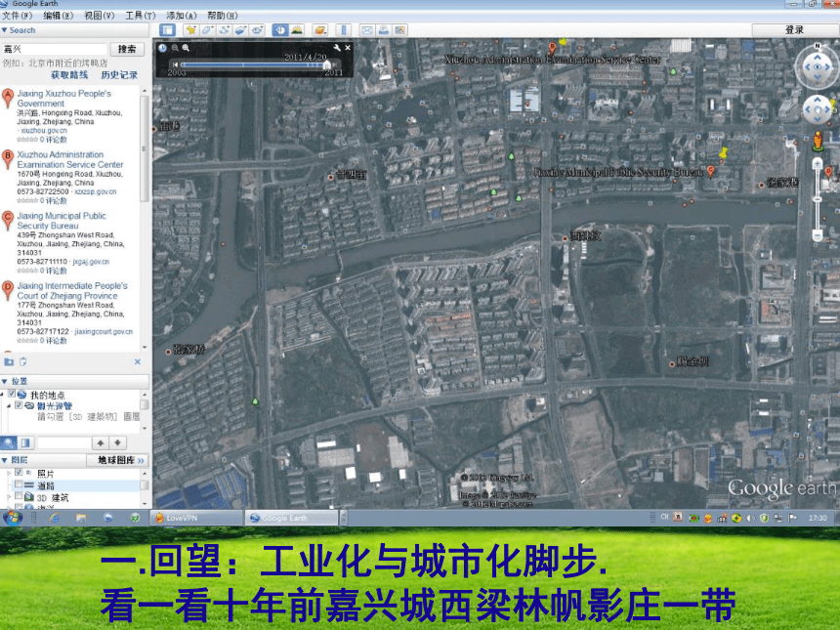Expand the 照片 layer tree node
Image resolution: width=840 pixels, height=630 pixels.
point(9,473)
